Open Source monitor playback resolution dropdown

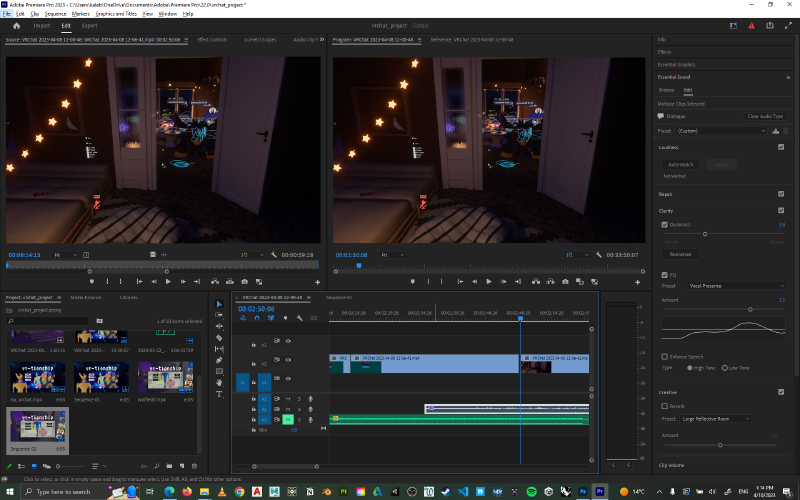(252, 255)
